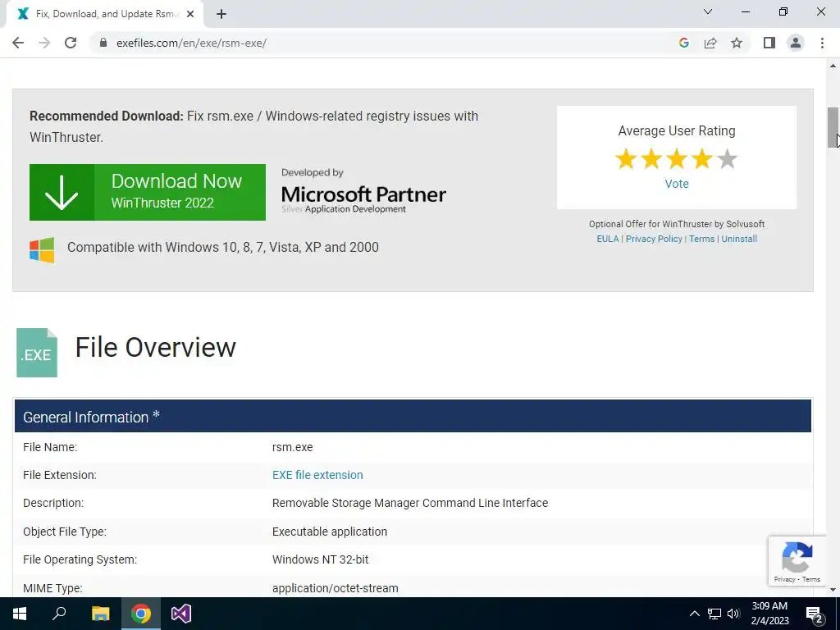Rate with the third star
840x630 pixels.
point(677,159)
